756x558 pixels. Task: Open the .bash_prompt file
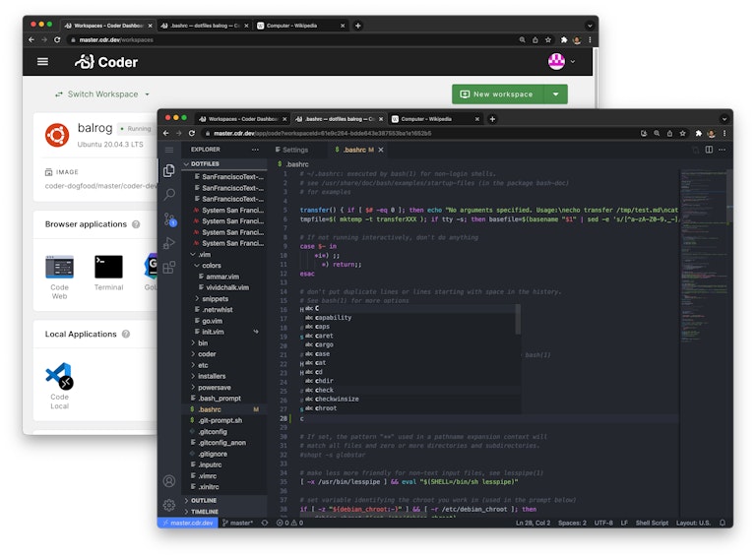coord(224,399)
